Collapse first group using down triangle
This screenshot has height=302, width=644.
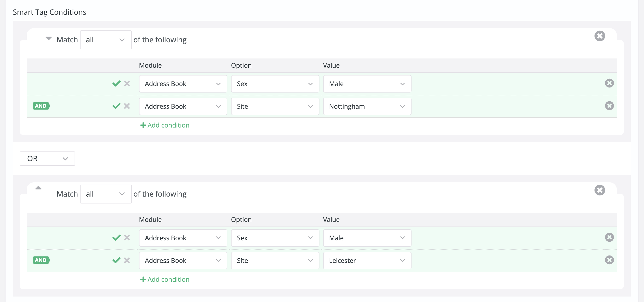tap(49, 38)
